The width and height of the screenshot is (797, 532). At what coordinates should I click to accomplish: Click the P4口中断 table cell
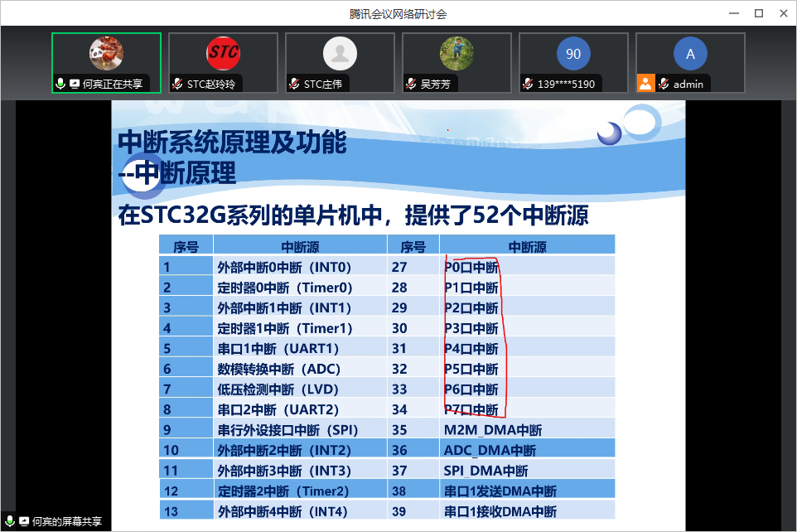pyautogui.click(x=527, y=348)
